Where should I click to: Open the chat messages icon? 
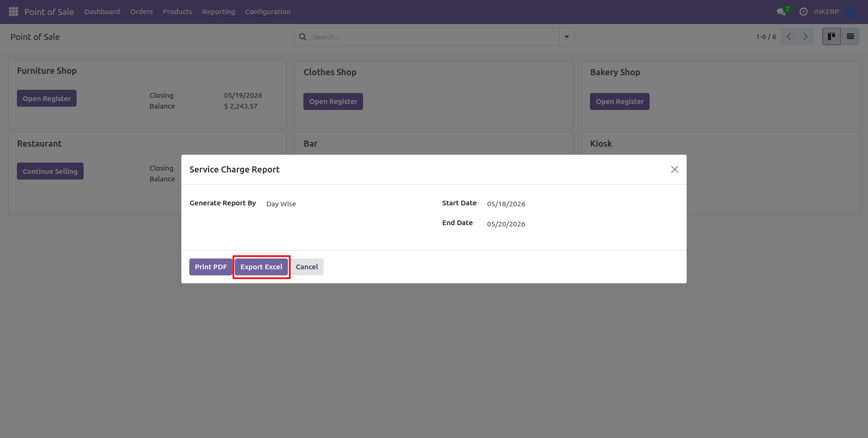pyautogui.click(x=782, y=12)
